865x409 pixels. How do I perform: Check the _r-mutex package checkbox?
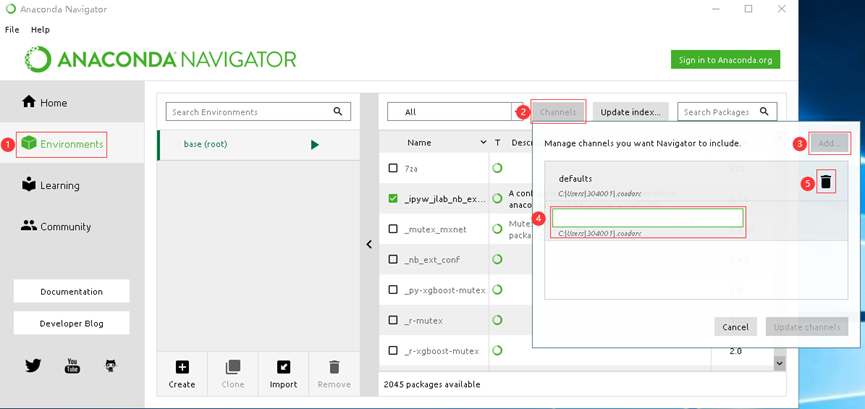tap(393, 320)
